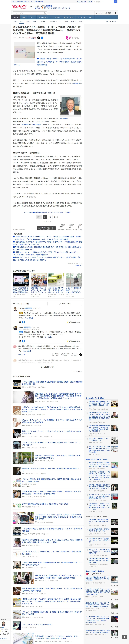Toggle コメント非表示 checkbox

(x=71, y=371)
